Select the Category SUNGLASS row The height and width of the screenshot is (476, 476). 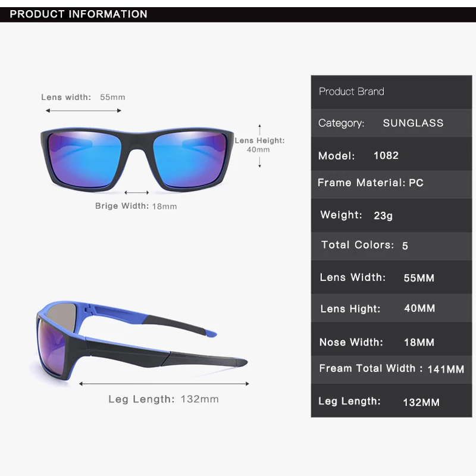tap(392, 123)
